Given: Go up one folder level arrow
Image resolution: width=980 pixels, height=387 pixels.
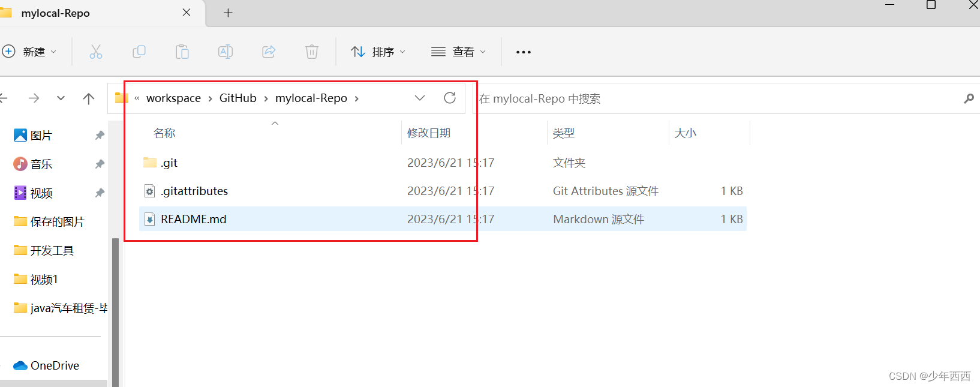Looking at the screenshot, I should click(x=89, y=98).
